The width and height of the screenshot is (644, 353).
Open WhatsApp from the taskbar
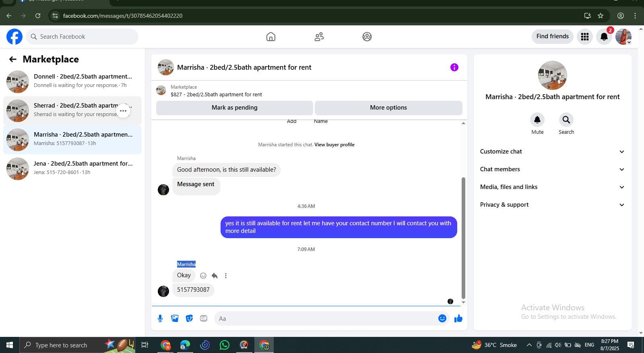pyautogui.click(x=225, y=345)
